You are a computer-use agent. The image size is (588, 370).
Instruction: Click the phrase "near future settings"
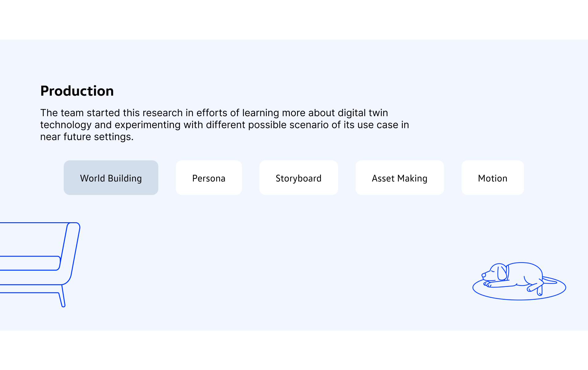tap(87, 137)
